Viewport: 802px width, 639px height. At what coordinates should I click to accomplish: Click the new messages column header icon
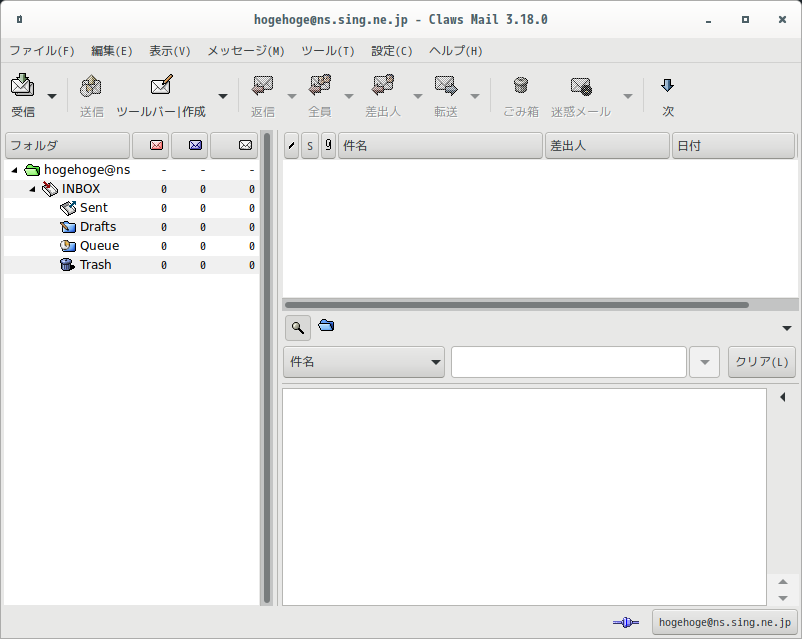point(157,145)
